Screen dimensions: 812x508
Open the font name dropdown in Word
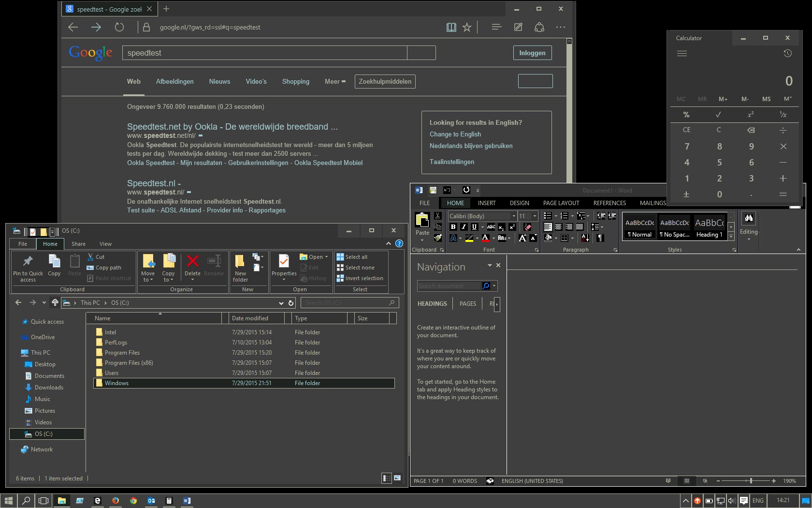(x=514, y=216)
